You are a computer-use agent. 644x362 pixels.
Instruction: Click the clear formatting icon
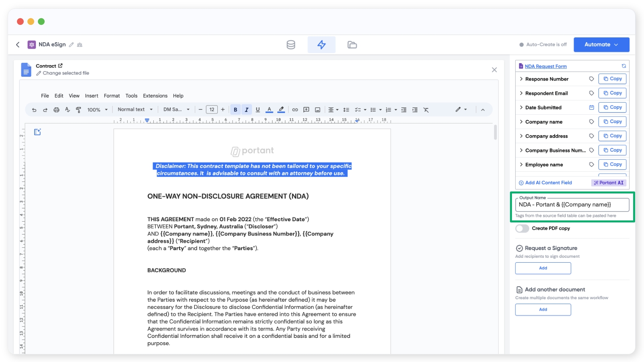426,110
